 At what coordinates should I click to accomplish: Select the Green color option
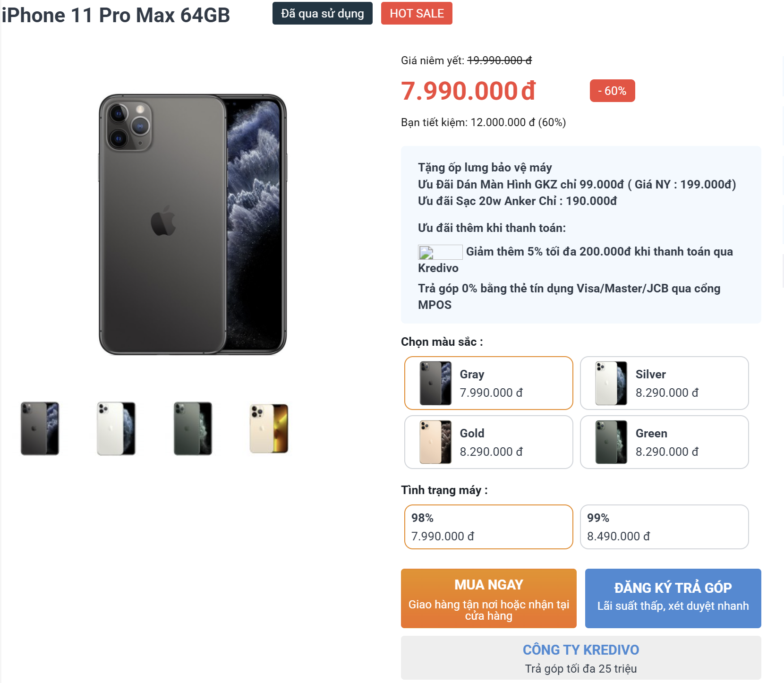tap(664, 442)
